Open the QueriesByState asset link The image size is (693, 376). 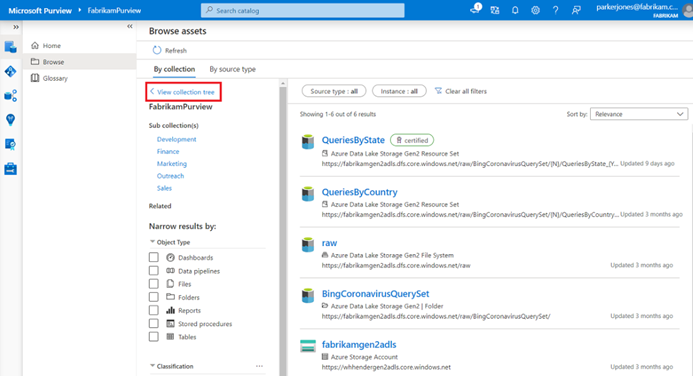point(353,140)
